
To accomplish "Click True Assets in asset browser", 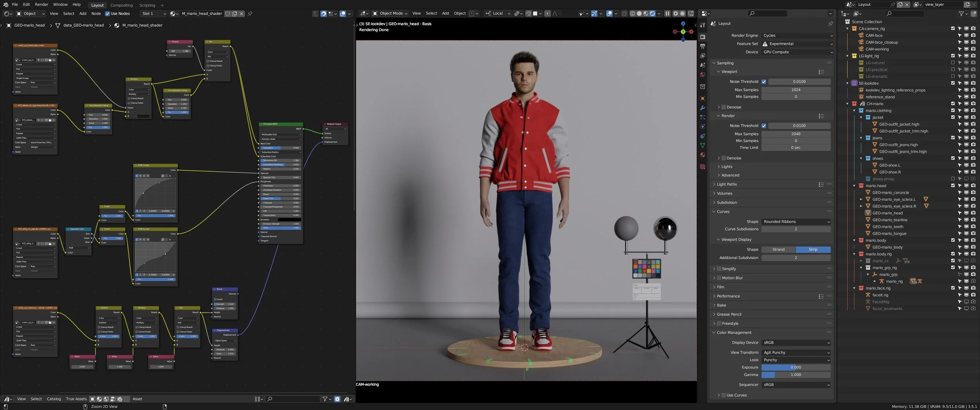I will tap(76, 399).
